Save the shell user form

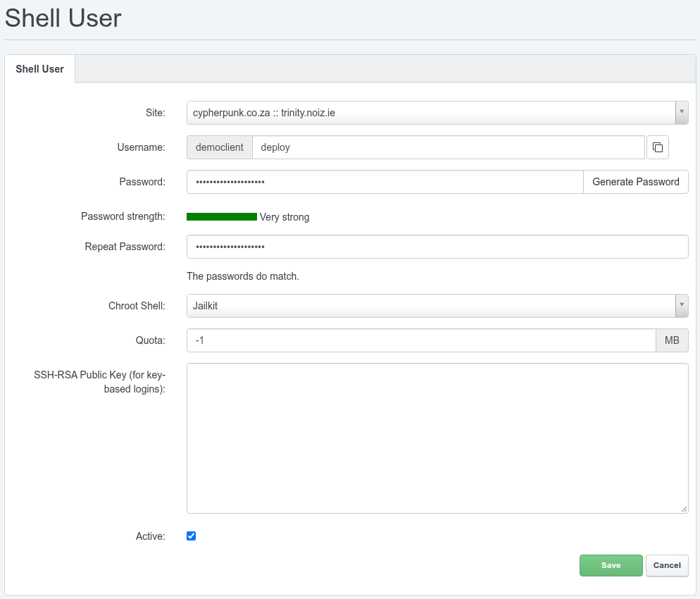pyautogui.click(x=611, y=565)
